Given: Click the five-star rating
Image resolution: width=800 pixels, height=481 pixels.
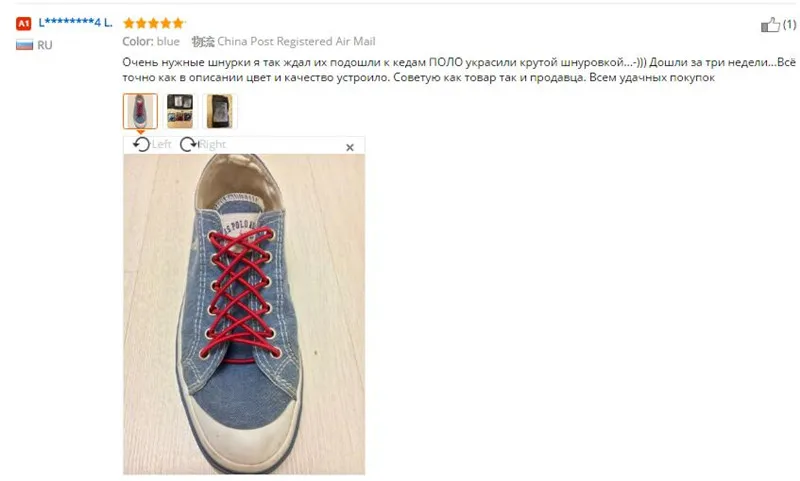Looking at the screenshot, I should click(x=154, y=23).
